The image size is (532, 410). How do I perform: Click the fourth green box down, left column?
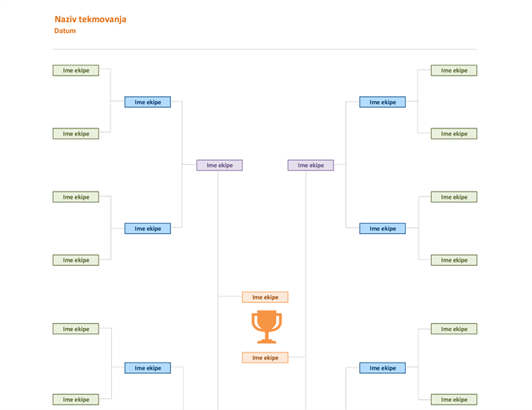click(x=76, y=260)
